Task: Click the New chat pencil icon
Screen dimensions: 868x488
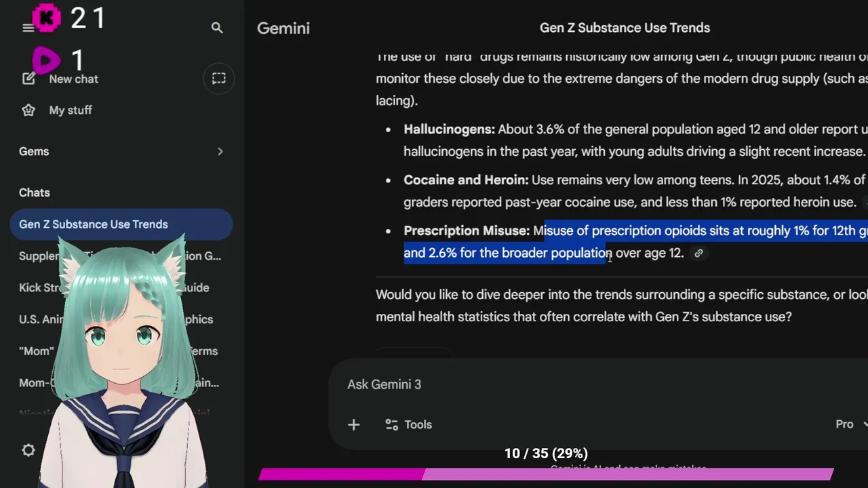Action: click(x=28, y=79)
